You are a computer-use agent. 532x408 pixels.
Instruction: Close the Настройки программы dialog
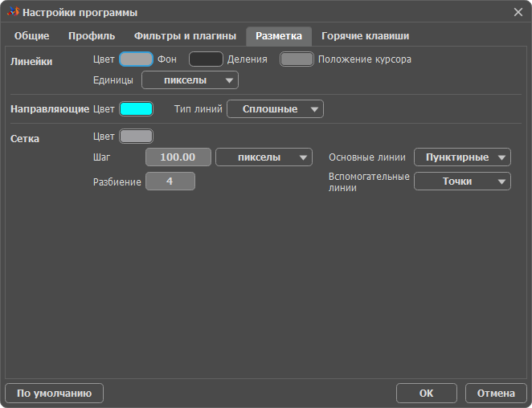[x=518, y=13]
